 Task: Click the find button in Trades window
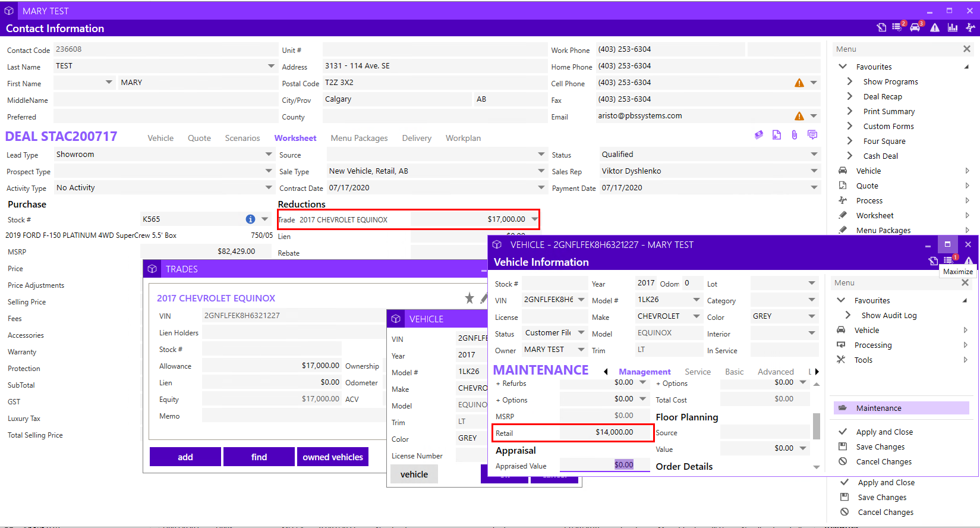tap(259, 457)
